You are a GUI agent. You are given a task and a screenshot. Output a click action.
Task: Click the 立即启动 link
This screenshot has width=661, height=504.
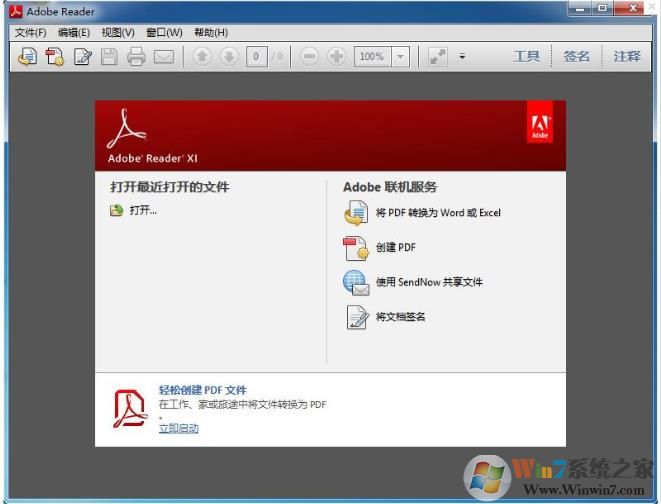(x=178, y=428)
